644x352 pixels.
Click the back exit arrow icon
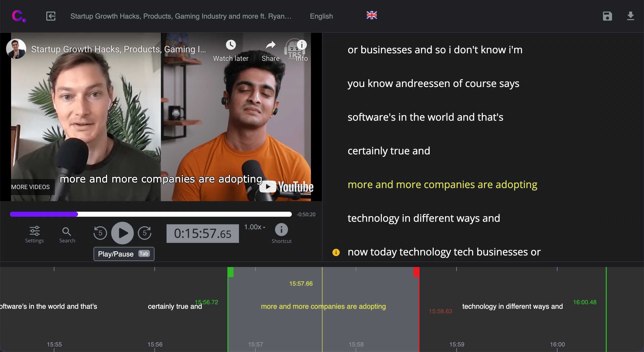51,16
